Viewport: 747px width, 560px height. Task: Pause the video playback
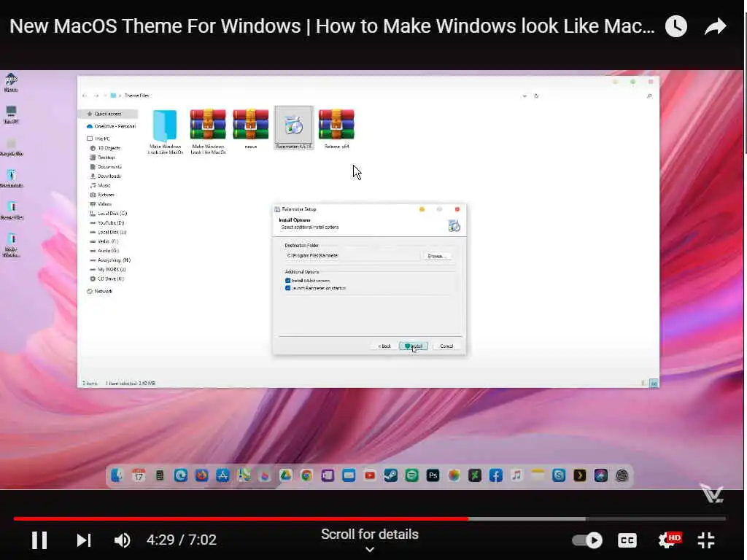tap(39, 540)
